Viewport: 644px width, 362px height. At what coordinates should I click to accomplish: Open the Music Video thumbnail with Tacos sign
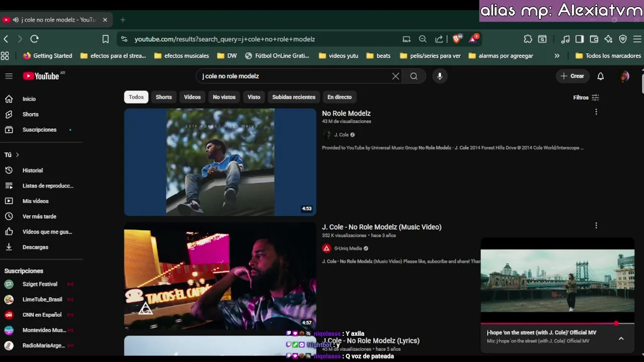220,276
